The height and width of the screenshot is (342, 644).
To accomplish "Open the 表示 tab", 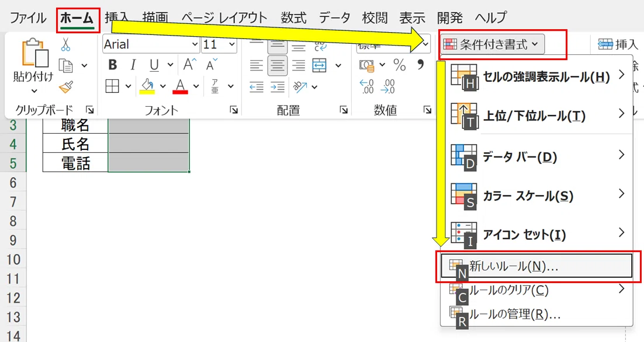I will [412, 18].
